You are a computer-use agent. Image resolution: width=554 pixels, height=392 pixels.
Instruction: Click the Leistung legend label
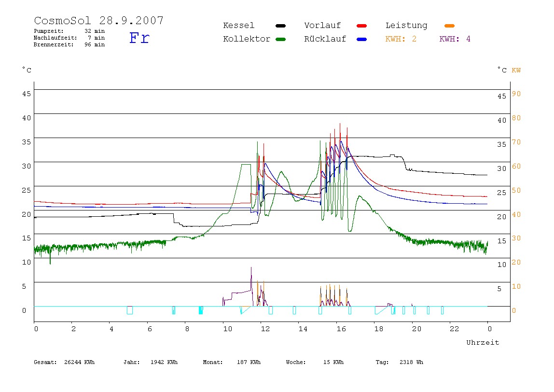coord(406,26)
